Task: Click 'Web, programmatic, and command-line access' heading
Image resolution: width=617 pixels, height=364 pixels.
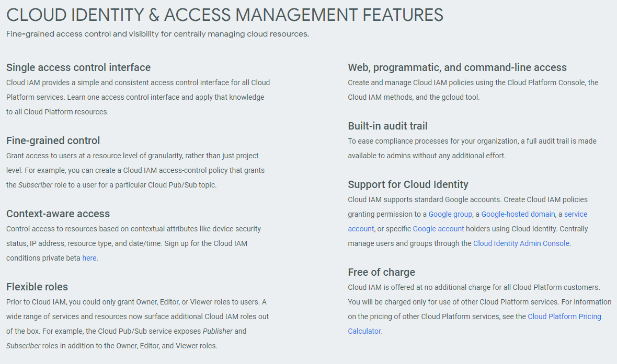Action: [457, 67]
